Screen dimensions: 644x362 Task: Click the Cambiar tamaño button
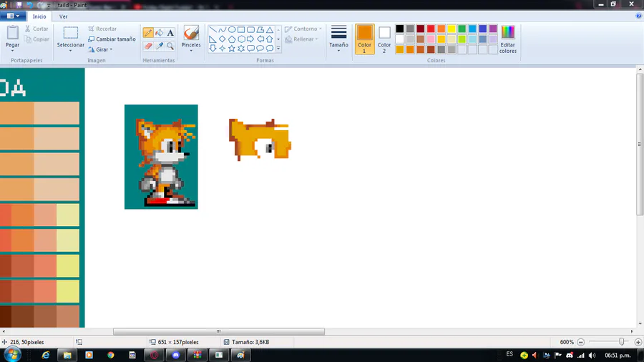(x=112, y=39)
